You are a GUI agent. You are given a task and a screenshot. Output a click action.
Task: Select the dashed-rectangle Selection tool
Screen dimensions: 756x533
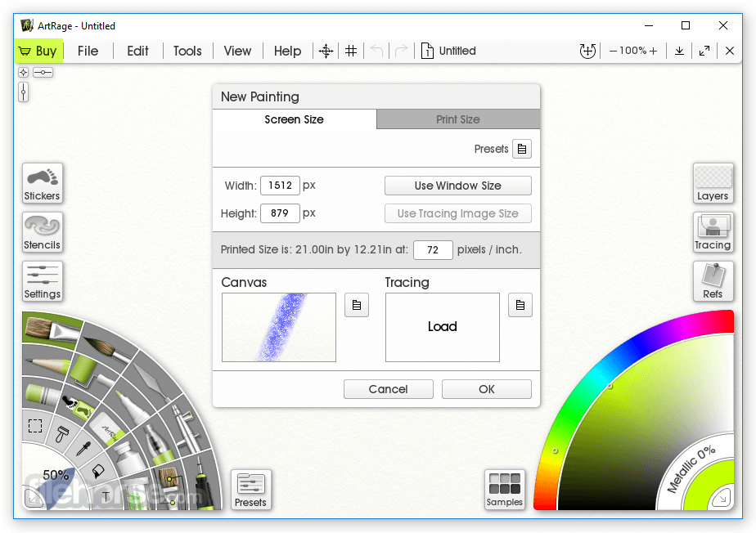35,426
